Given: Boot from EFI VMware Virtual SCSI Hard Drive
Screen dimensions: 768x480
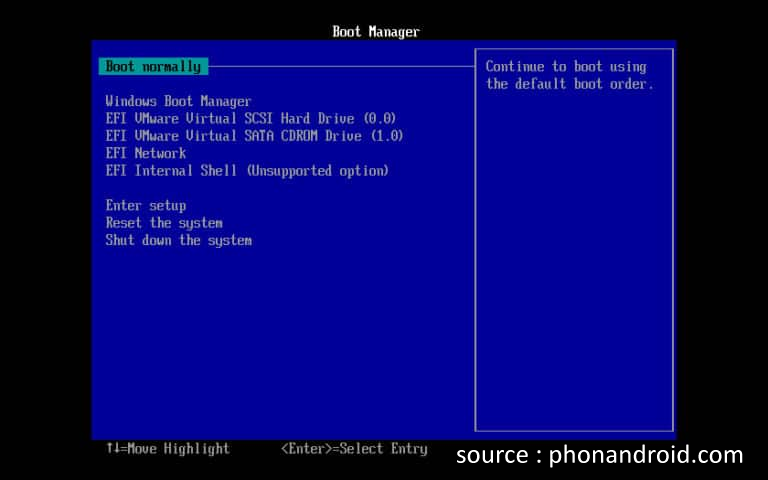Looking at the screenshot, I should (x=250, y=118).
